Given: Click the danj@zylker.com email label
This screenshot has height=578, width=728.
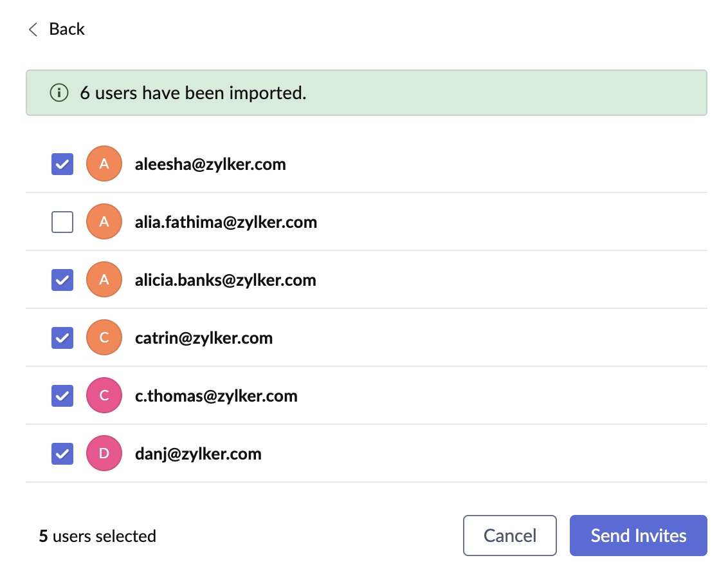Looking at the screenshot, I should click(198, 454).
